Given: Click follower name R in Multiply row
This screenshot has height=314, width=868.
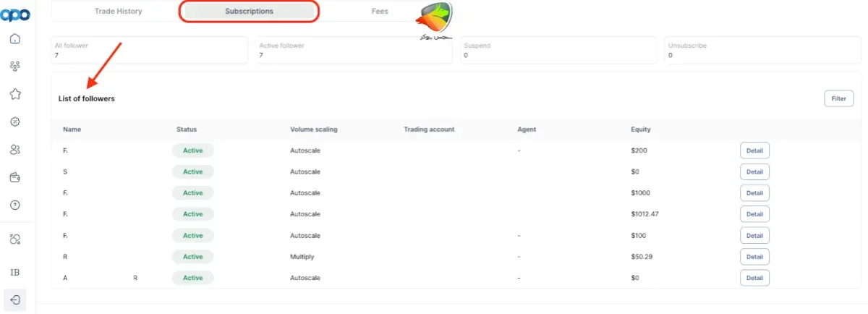Looking at the screenshot, I should coord(65,257).
